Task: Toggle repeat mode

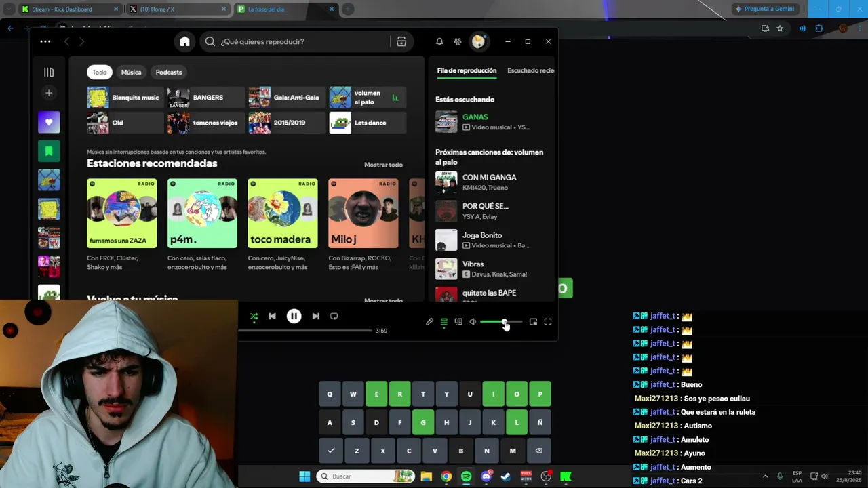Action: (334, 317)
